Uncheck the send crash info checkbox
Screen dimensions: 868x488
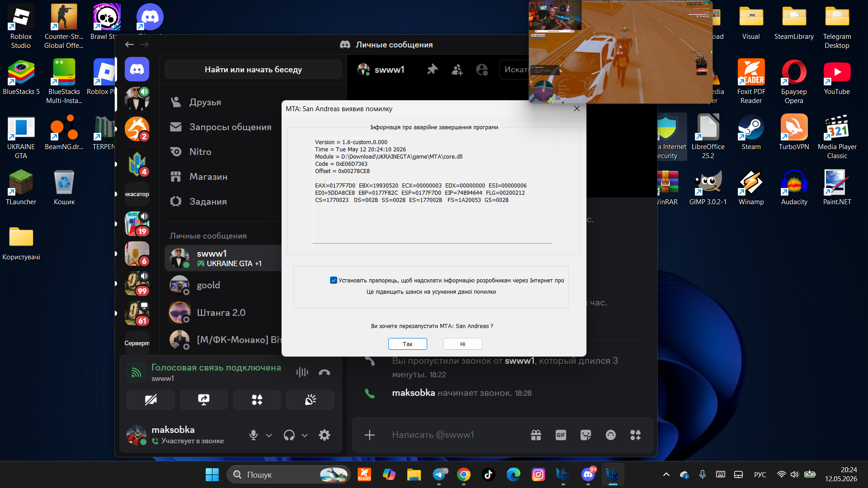334,280
